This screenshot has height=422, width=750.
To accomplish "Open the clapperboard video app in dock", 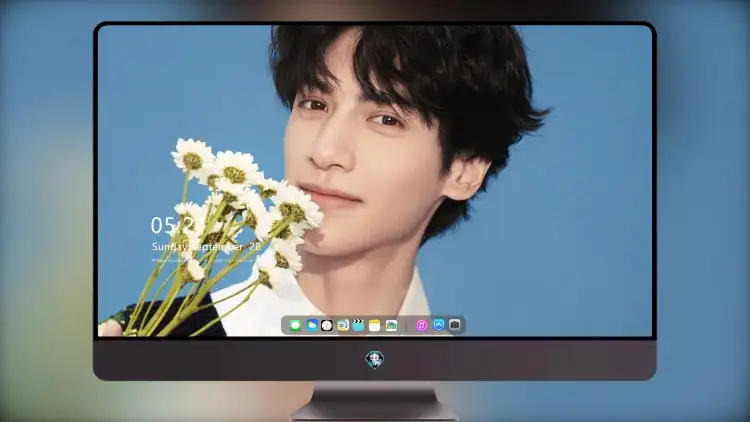I will click(358, 326).
